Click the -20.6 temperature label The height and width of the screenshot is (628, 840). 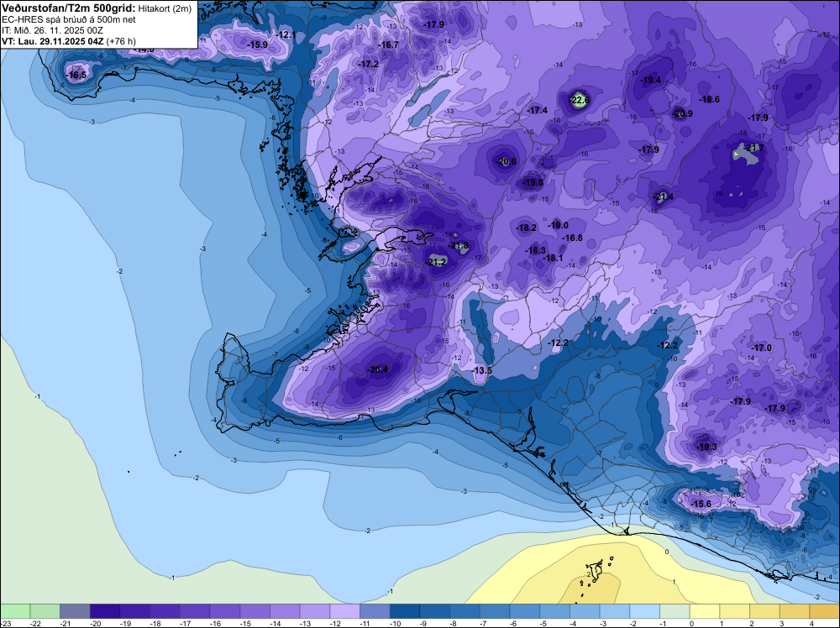tap(507, 162)
